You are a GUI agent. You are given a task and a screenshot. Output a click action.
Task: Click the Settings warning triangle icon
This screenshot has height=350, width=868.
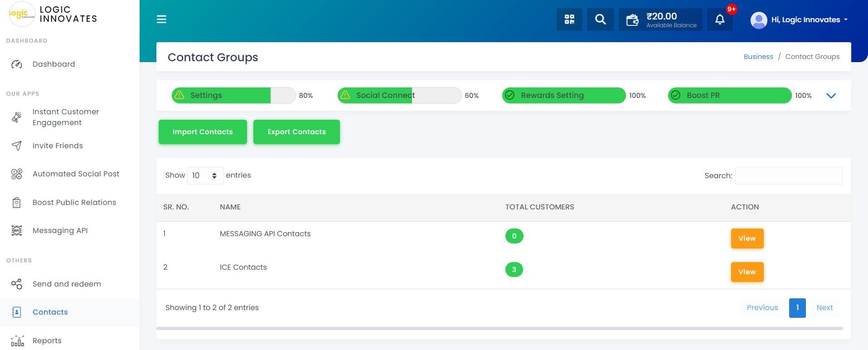[x=179, y=95]
